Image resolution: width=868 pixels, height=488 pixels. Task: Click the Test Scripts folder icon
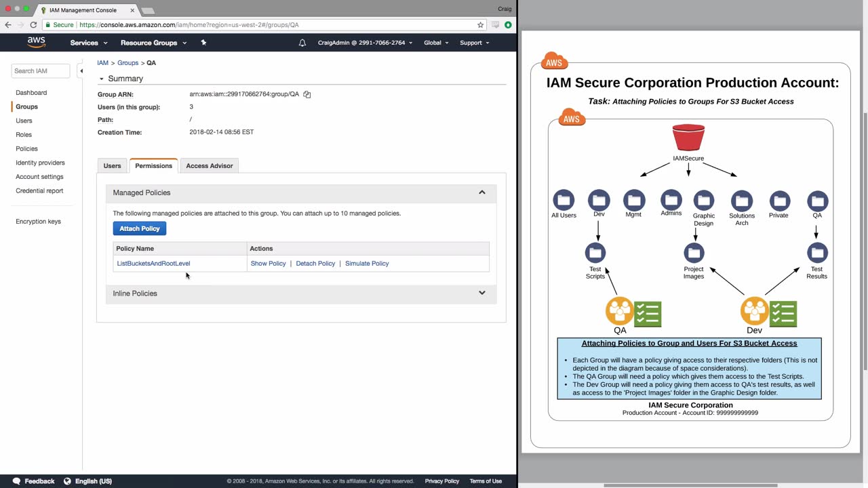tap(595, 253)
